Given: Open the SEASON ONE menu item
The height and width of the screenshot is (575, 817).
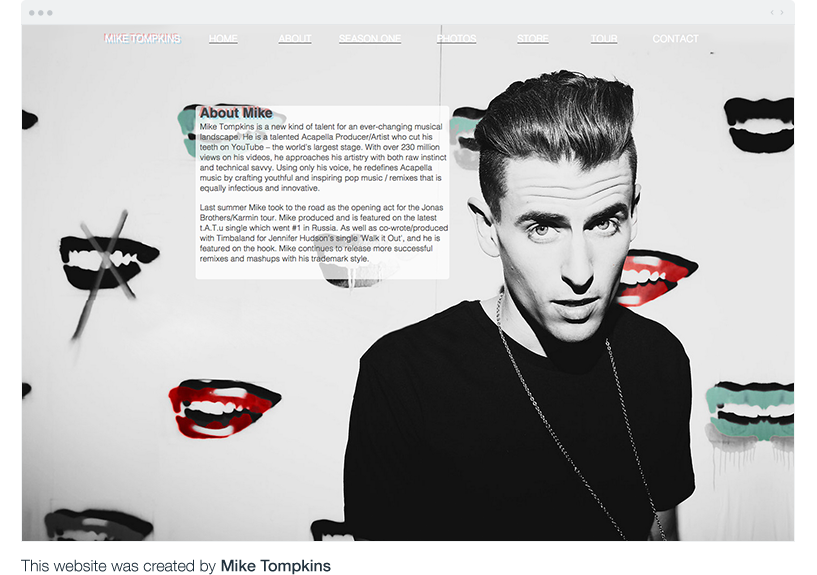Looking at the screenshot, I should [370, 39].
